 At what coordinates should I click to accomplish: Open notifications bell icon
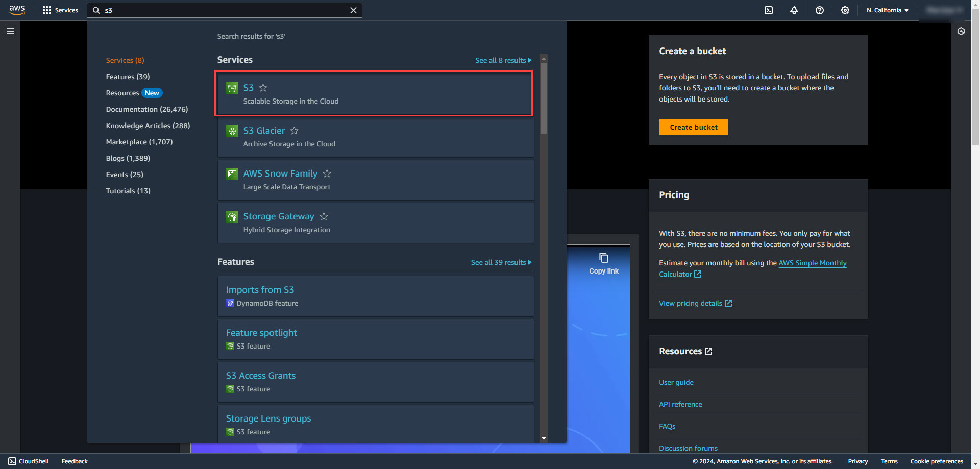tap(794, 10)
